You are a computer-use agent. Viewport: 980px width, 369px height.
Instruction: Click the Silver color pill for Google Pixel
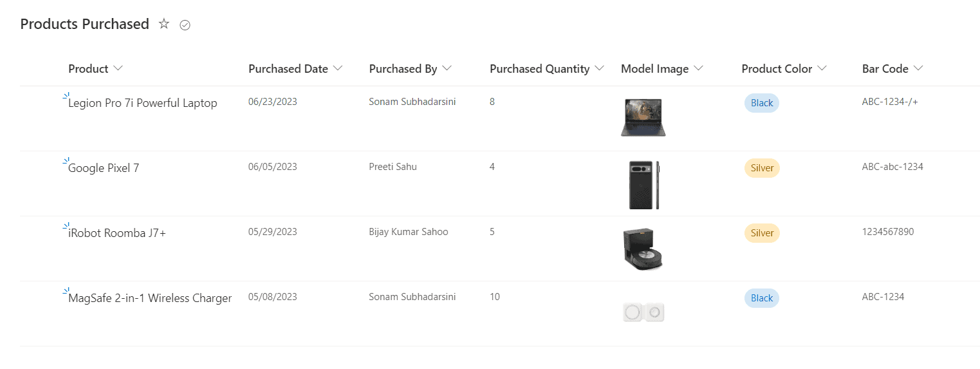pyautogui.click(x=762, y=168)
